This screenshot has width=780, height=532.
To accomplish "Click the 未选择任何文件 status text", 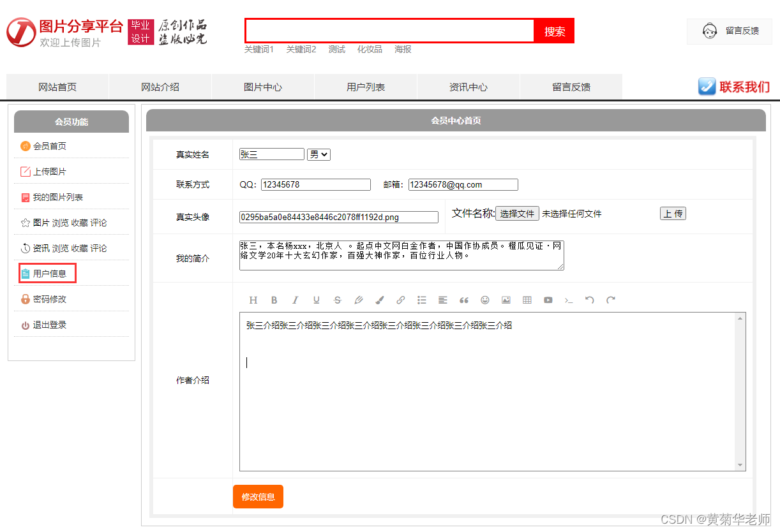I will click(572, 214).
